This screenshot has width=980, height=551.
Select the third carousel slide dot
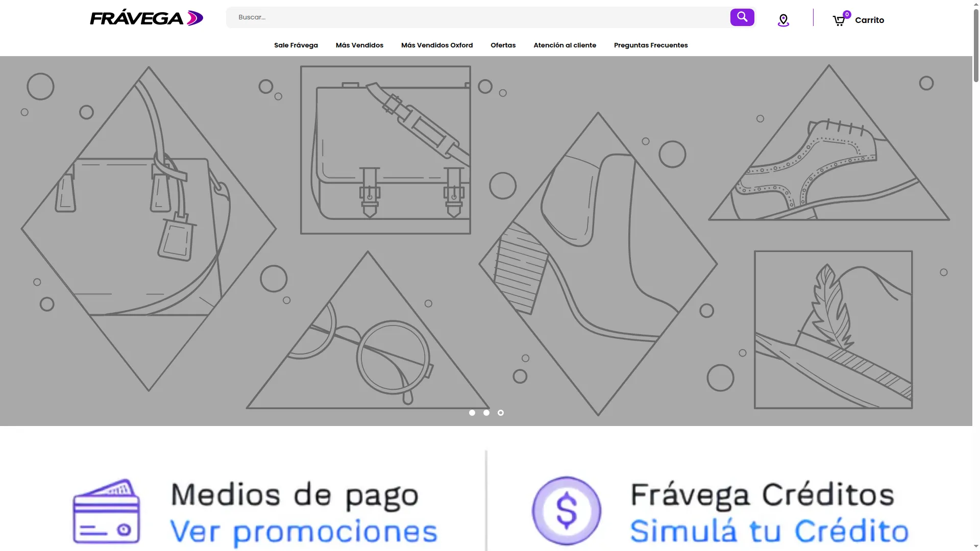[501, 413]
